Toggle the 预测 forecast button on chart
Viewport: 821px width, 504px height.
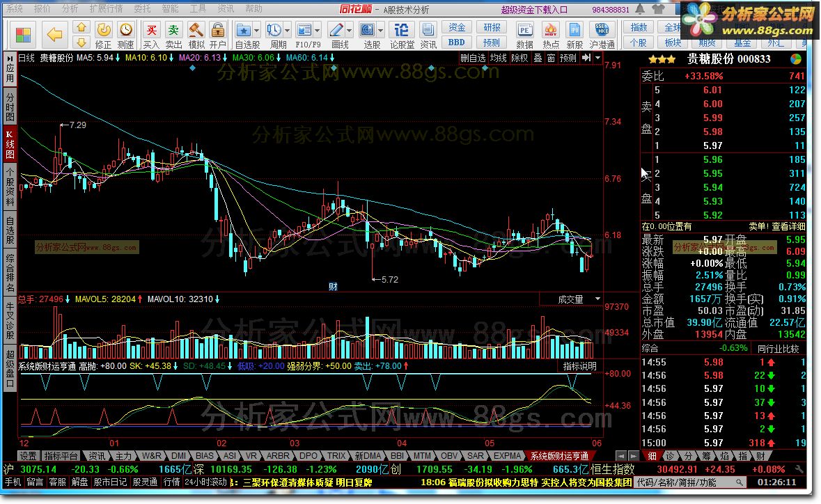pyautogui.click(x=568, y=58)
